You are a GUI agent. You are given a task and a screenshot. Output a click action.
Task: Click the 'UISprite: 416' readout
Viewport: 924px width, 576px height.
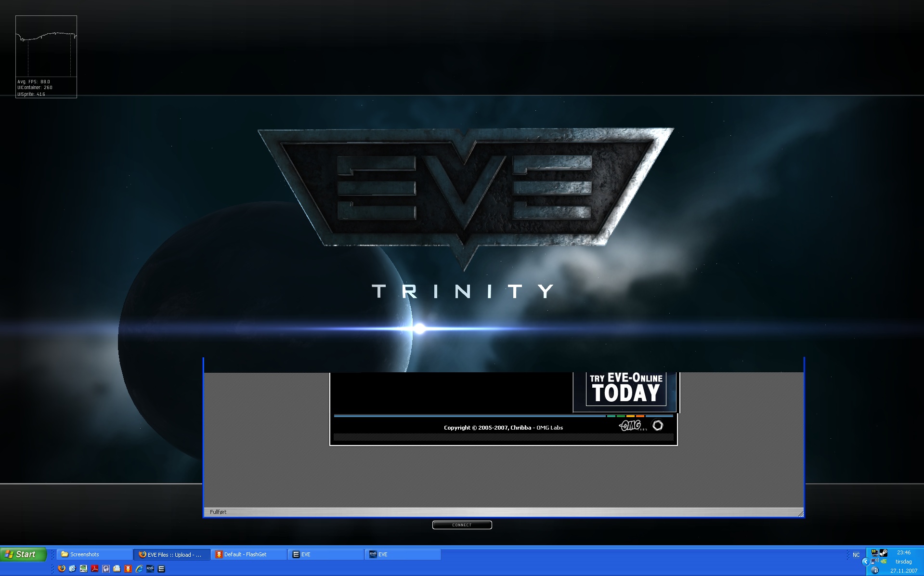point(31,94)
